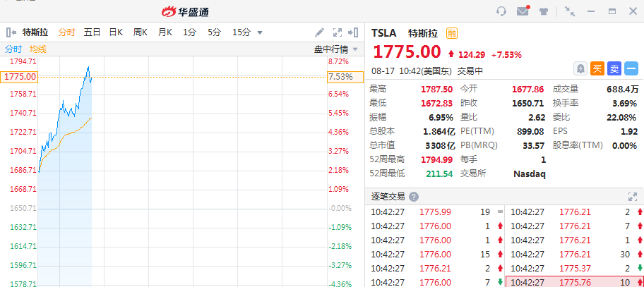Toggle the 分时 line legend
This screenshot has width=644, height=287.
[13, 49]
